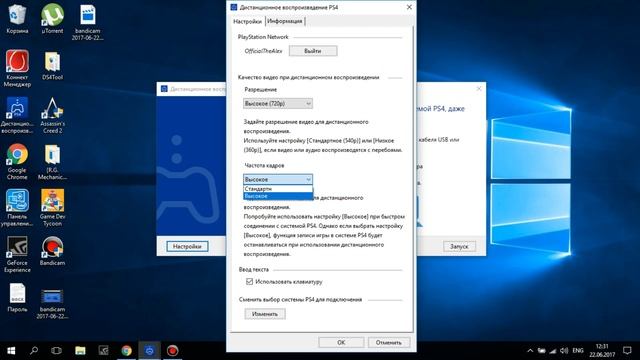
Task: Open Google Chrome desktop shortcut
Action: coord(17,162)
